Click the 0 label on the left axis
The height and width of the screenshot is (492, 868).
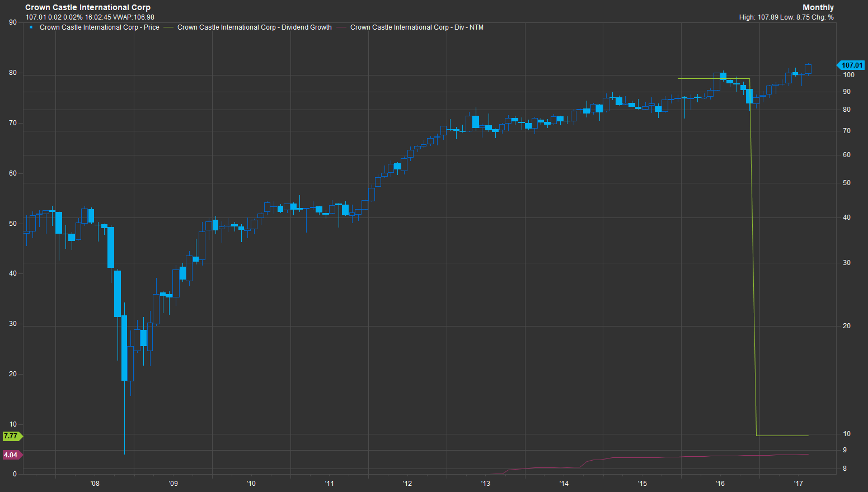[x=15, y=475]
